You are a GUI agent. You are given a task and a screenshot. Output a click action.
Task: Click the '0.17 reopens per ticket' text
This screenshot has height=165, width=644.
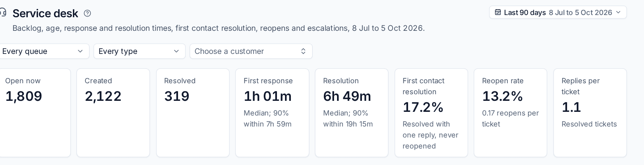pos(510,118)
